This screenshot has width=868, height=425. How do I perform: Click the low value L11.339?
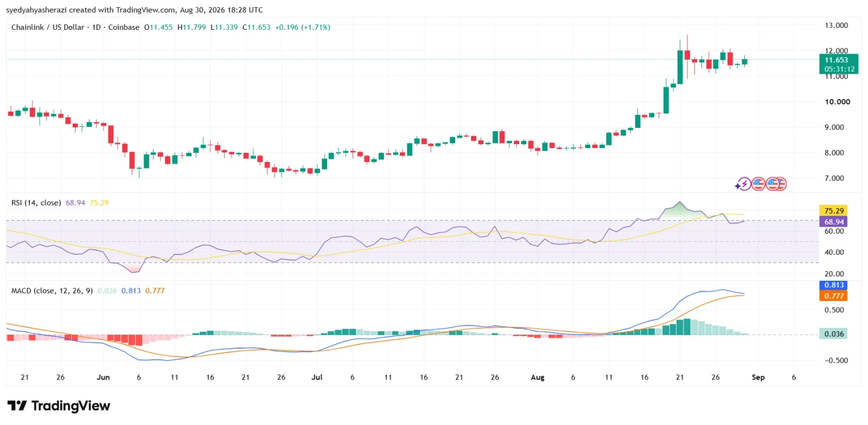point(224,27)
